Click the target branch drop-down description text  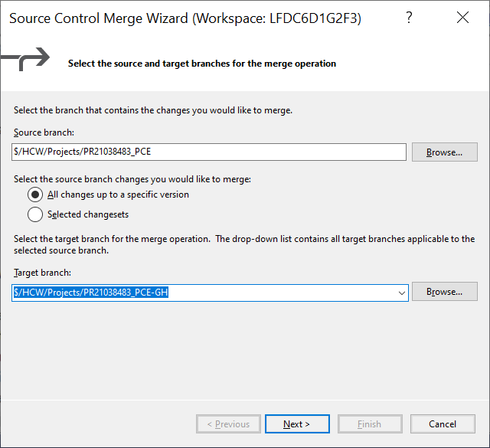tap(244, 244)
